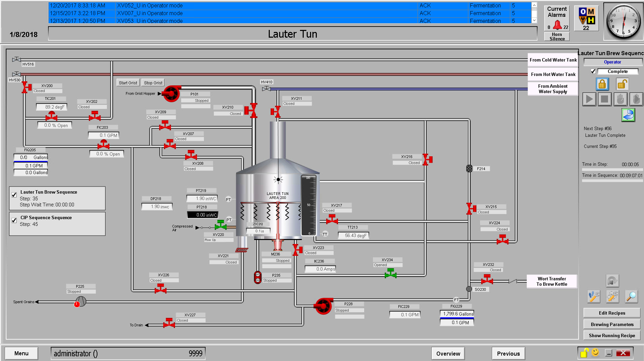Go to the Overview screen

click(448, 354)
